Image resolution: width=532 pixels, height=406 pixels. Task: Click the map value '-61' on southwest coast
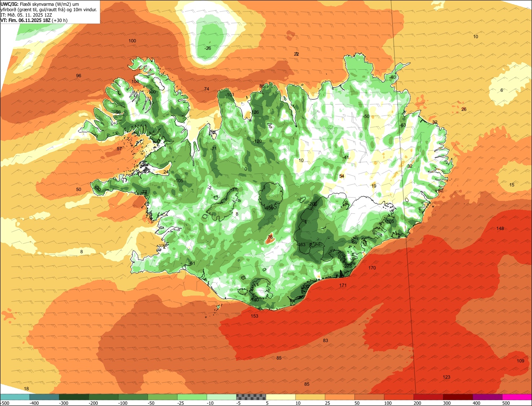tap(191, 264)
